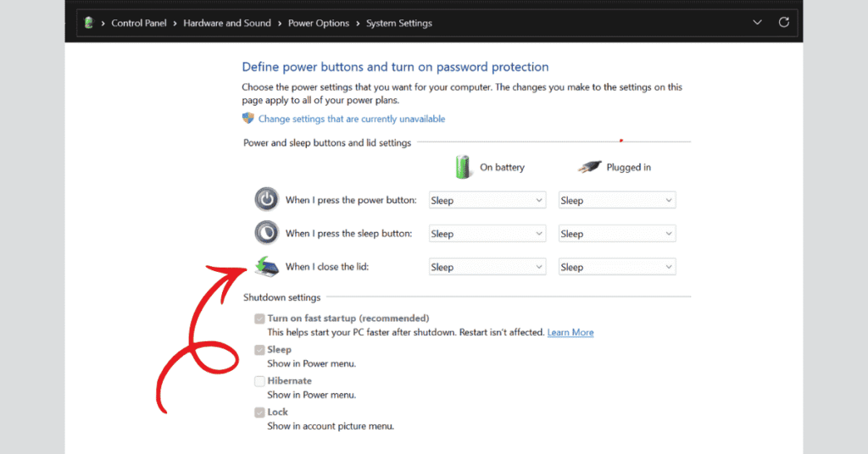Viewport: 868px width, 454px height.
Task: Click the sleep button moon icon
Action: pyautogui.click(x=266, y=233)
